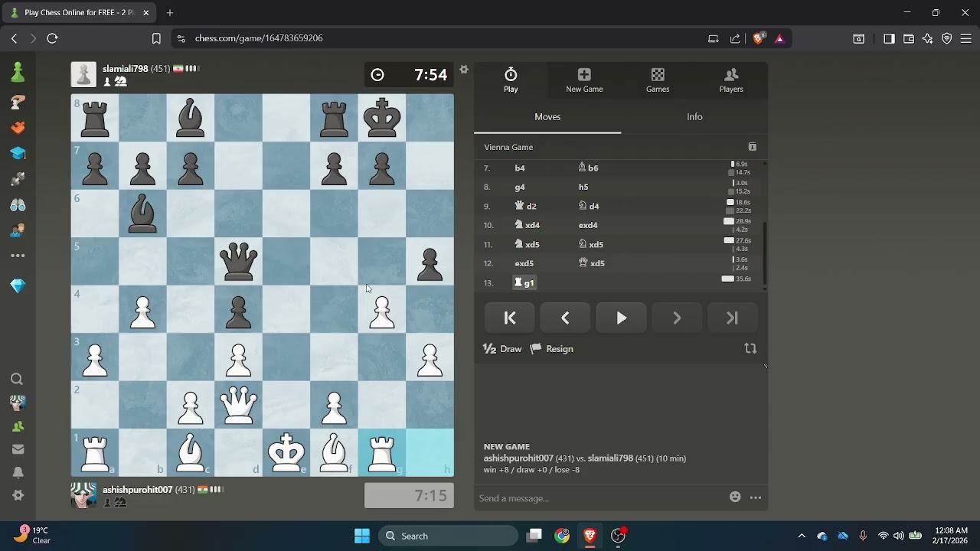Click the white rook on g1
This screenshot has height=551, width=980.
pos(382,452)
